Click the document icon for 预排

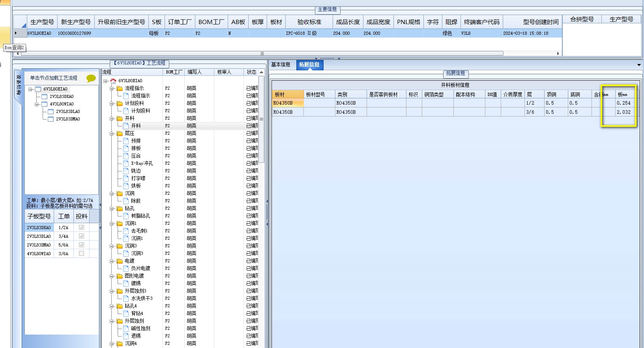(126, 141)
